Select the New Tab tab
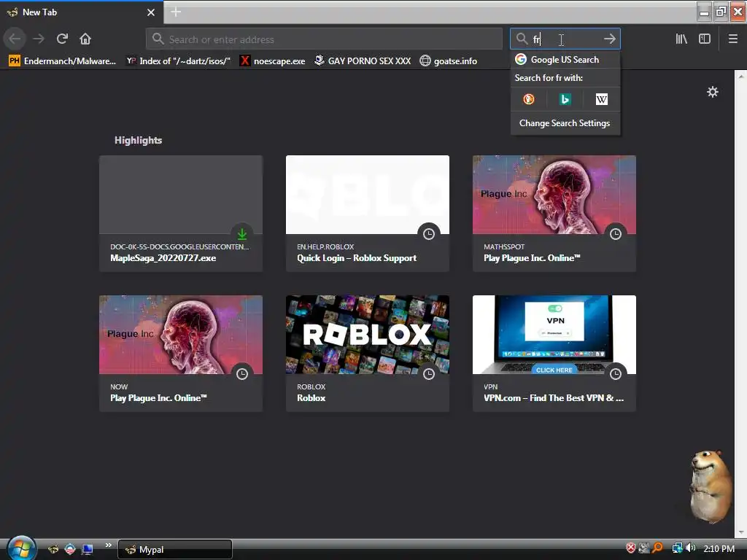Image resolution: width=747 pixels, height=560 pixels. [x=82, y=12]
